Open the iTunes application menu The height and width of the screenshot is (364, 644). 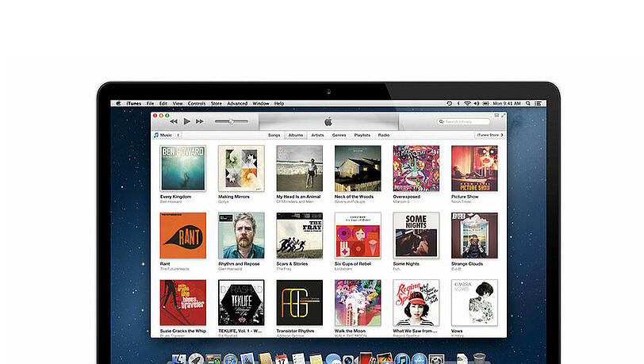click(x=133, y=104)
